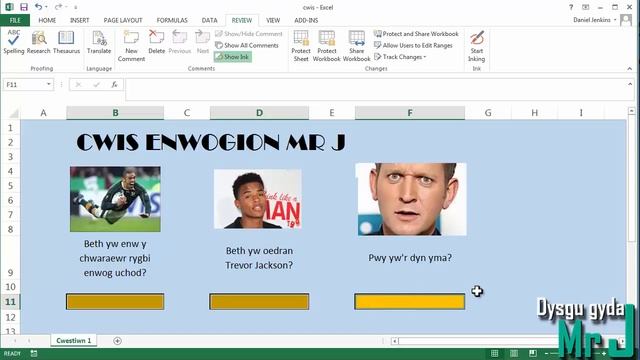Open ribbon display options
The height and width of the screenshot is (360, 640).
(x=585, y=7)
